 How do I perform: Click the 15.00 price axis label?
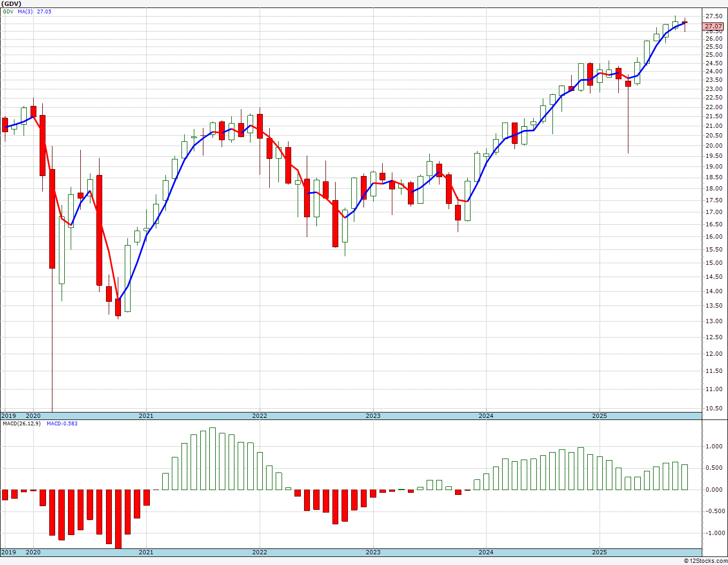tap(714, 263)
